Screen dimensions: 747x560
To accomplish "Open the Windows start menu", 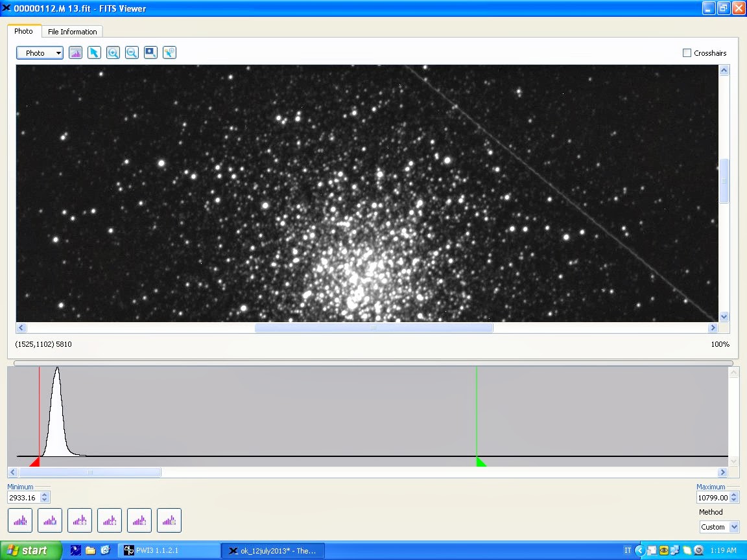I will [30, 550].
